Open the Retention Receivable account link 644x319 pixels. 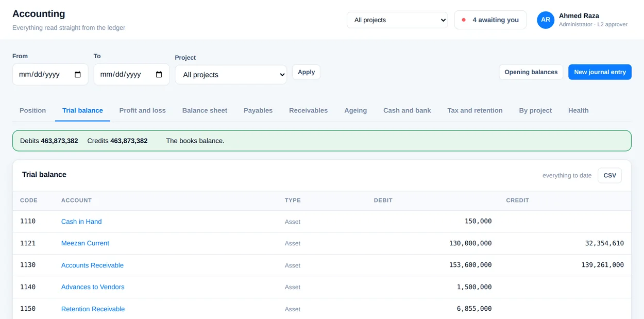93,309
